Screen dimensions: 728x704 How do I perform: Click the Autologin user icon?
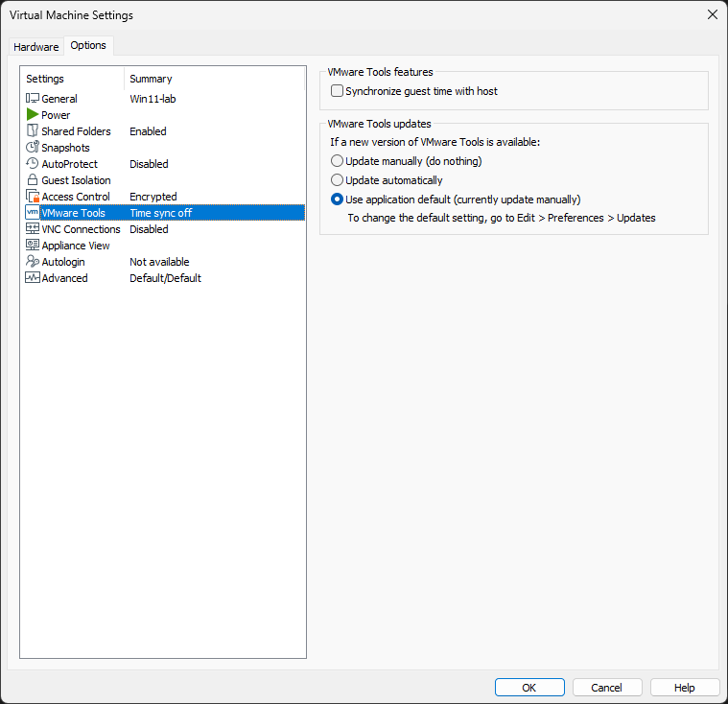(32, 261)
